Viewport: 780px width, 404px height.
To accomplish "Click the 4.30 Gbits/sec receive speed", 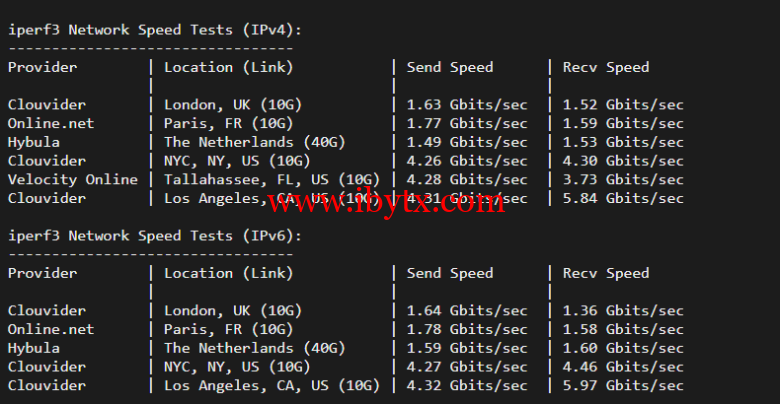I will coord(623,161).
